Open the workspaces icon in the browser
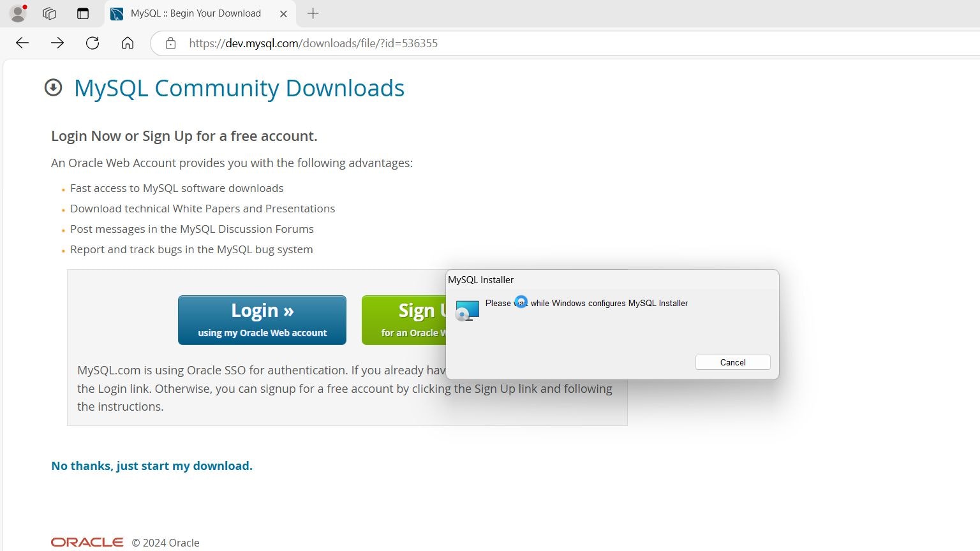 point(50,13)
